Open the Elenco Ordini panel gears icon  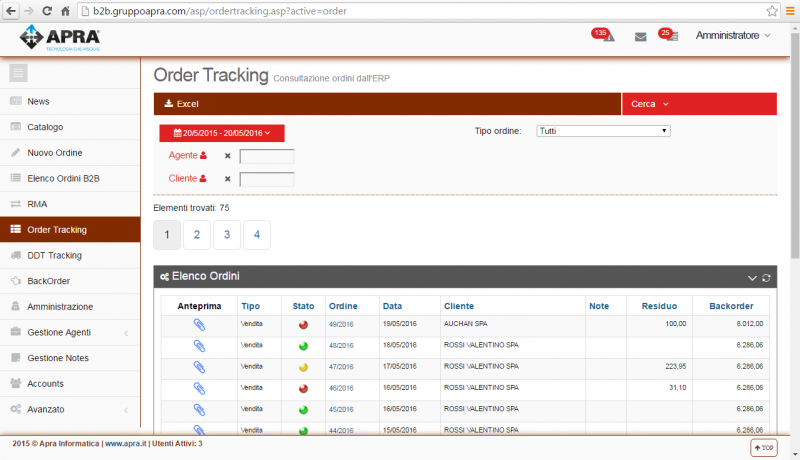click(164, 276)
